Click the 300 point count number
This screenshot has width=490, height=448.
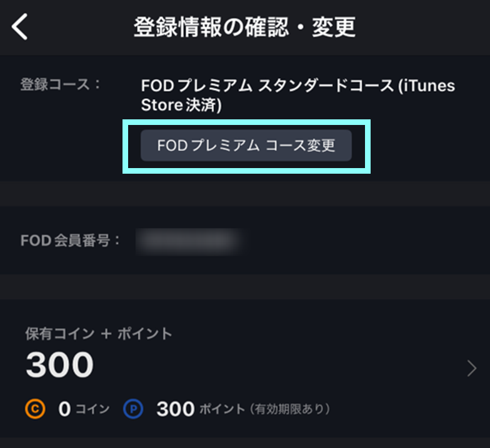[x=175, y=409]
